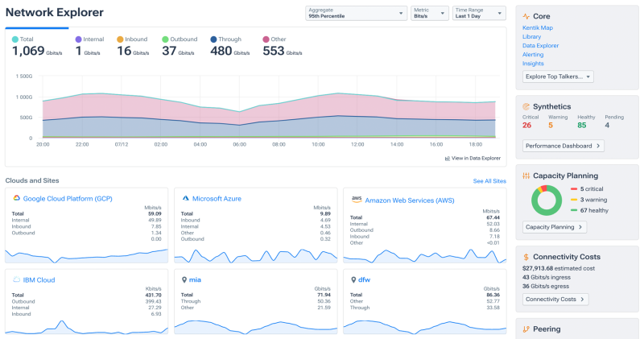Screen dimensions: 644x339
Task: Open the Time Range Last 1 Day dropdown
Action: (479, 13)
